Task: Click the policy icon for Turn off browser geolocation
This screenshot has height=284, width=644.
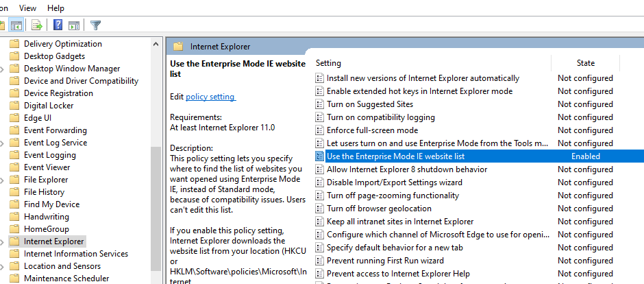Action: 319,209
